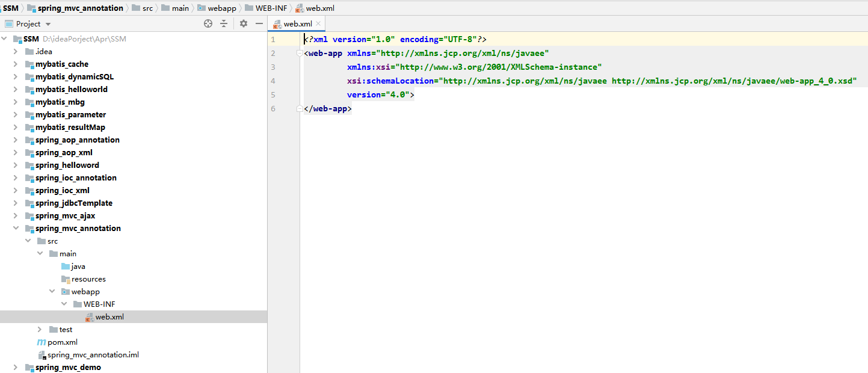Select spring_ioc_annotation module

(x=76, y=177)
